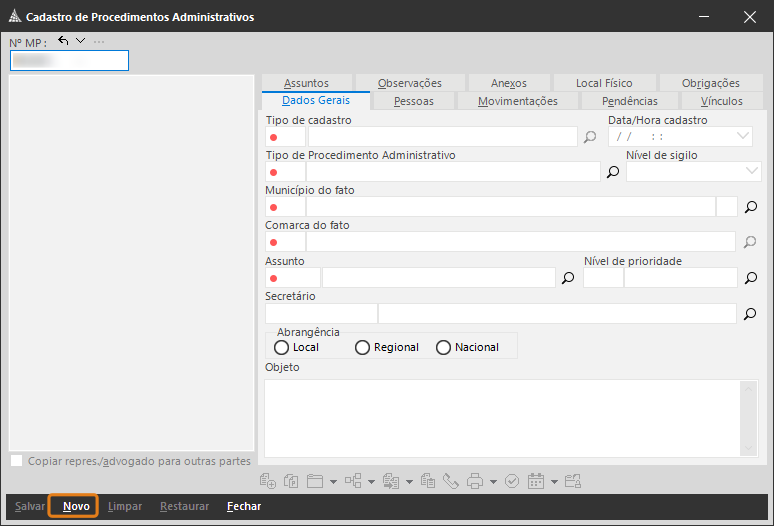Select the Dados Gerais tab
This screenshot has width=774, height=526.
(x=316, y=100)
